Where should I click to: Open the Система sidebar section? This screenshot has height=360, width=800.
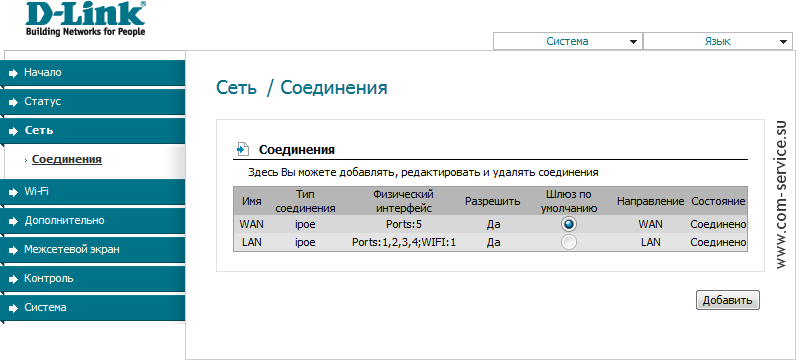click(x=92, y=308)
